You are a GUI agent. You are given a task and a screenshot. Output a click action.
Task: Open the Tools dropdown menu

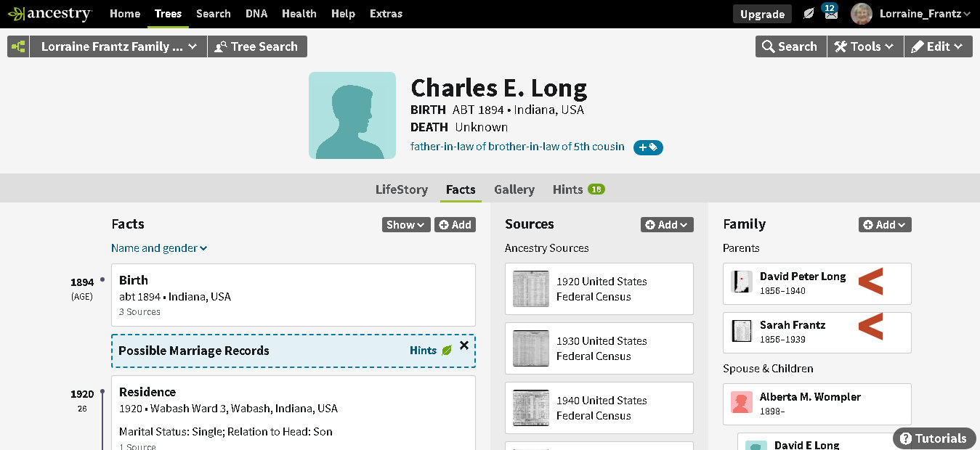(867, 46)
